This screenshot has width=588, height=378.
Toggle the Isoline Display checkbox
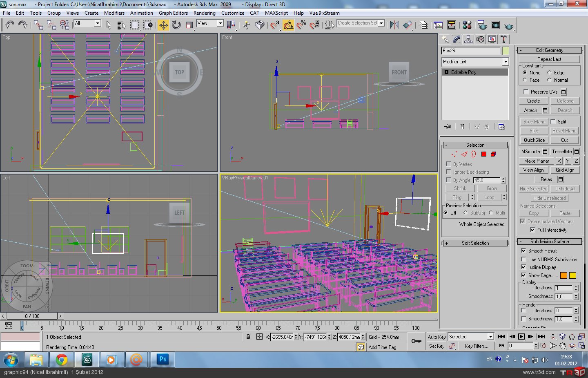[x=523, y=267]
